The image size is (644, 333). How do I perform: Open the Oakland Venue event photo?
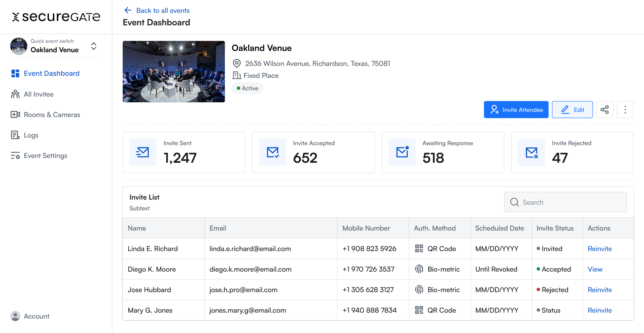tap(174, 71)
